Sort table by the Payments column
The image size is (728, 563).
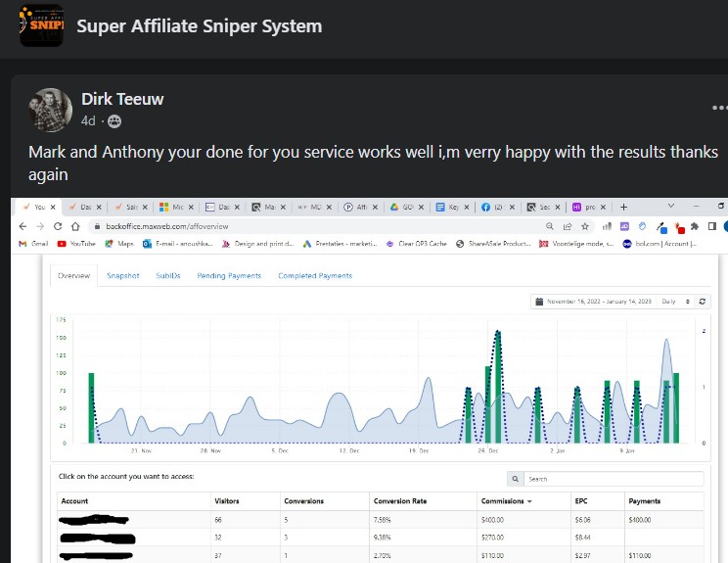(645, 501)
